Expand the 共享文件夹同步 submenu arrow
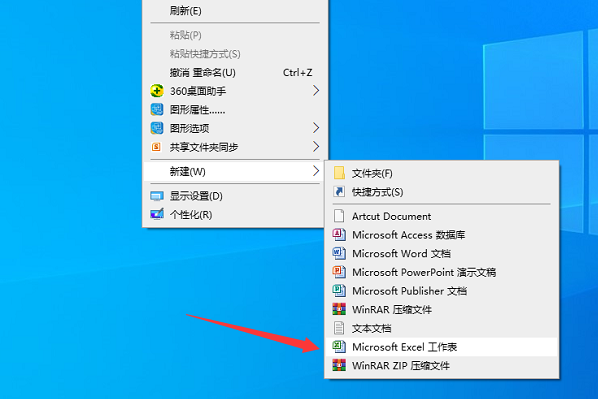Image resolution: width=598 pixels, height=399 pixels. [316, 147]
